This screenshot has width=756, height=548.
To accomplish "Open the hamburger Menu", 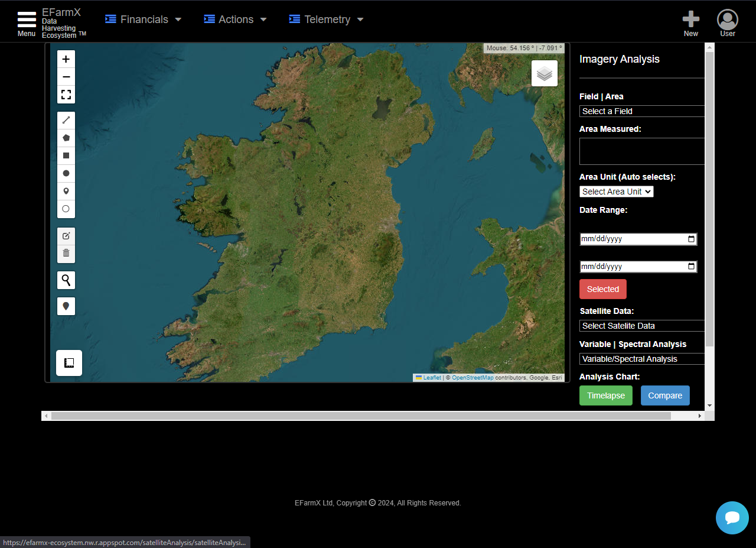I will 27,22.
